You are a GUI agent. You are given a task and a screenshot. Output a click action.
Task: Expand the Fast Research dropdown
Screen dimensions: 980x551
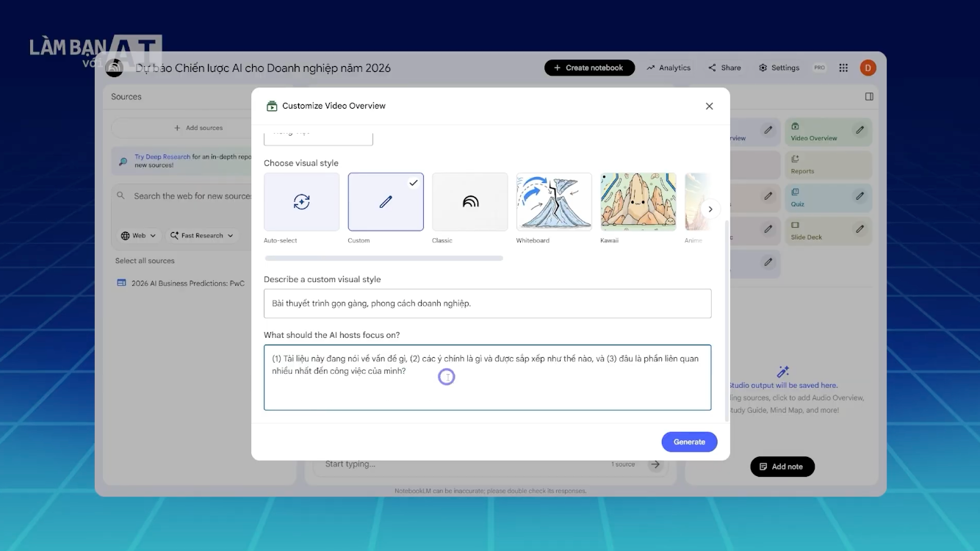[201, 236]
